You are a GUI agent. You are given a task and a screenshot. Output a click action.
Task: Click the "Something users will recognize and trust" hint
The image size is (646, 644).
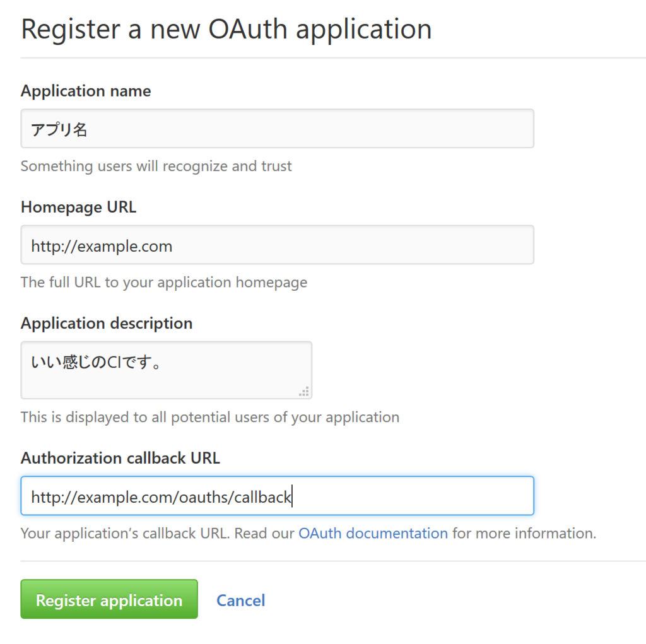point(156,166)
